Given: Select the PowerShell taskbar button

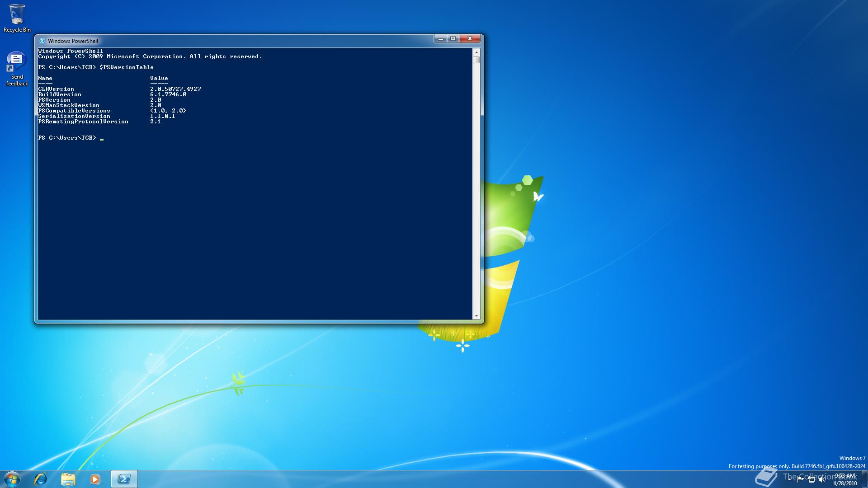Looking at the screenshot, I should tap(124, 479).
